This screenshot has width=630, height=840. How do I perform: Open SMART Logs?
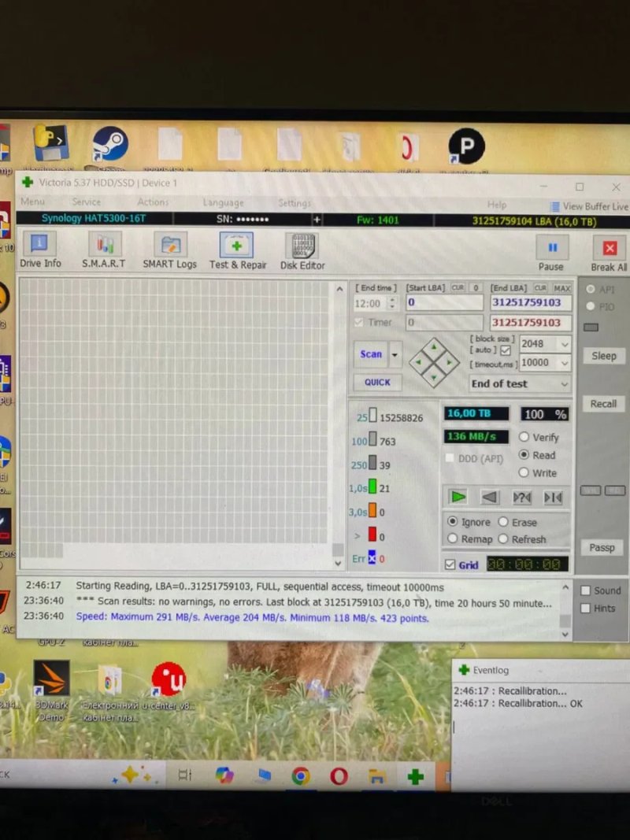[170, 250]
